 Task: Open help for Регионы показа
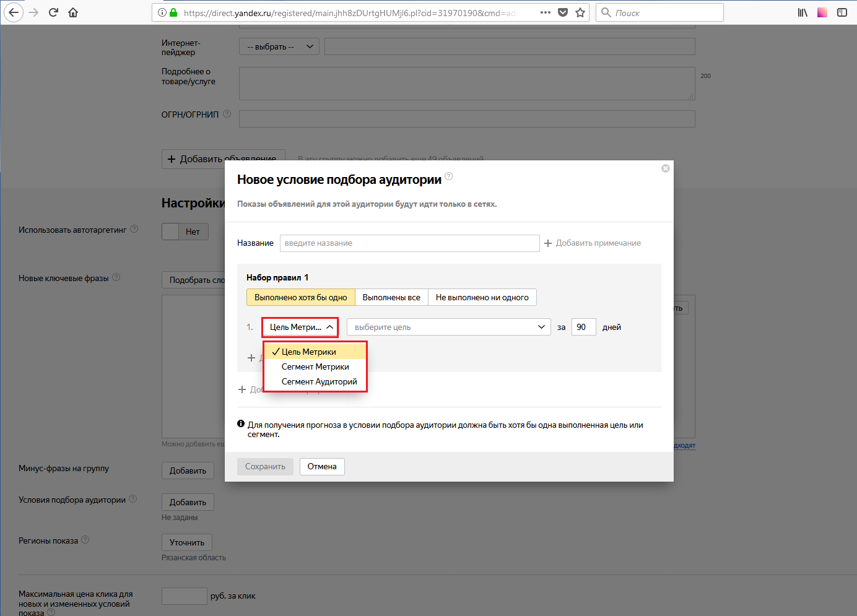tap(85, 540)
